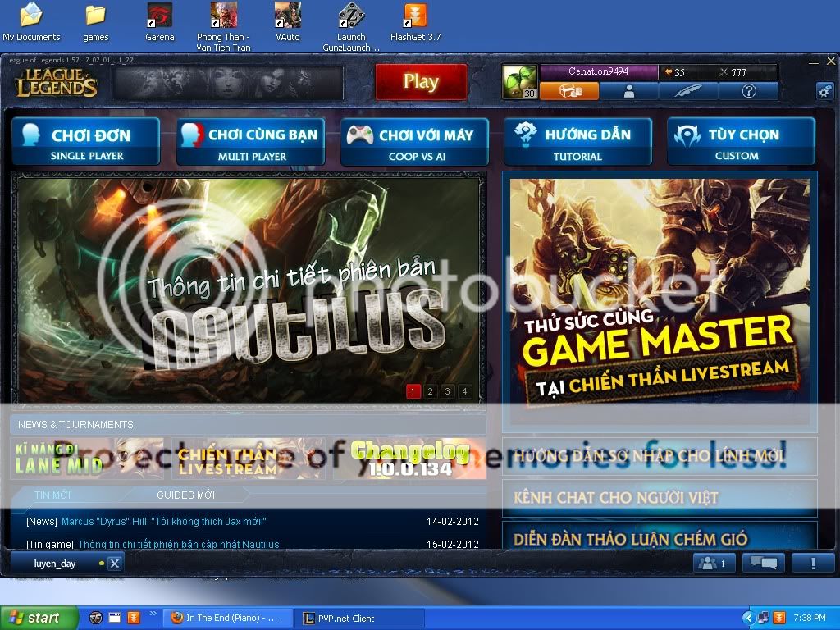The height and width of the screenshot is (630, 840).
Task: Open the Launch GunzLauncher desktop shortcut
Action: click(351, 27)
